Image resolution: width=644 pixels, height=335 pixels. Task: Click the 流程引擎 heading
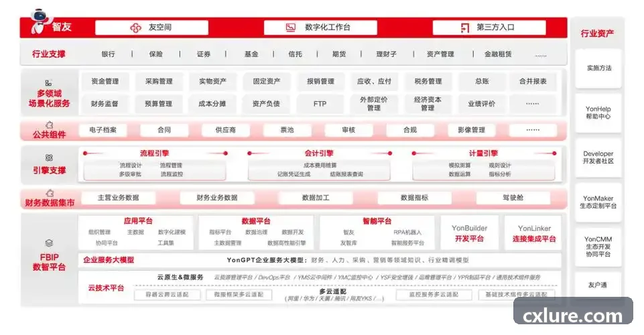click(154, 153)
